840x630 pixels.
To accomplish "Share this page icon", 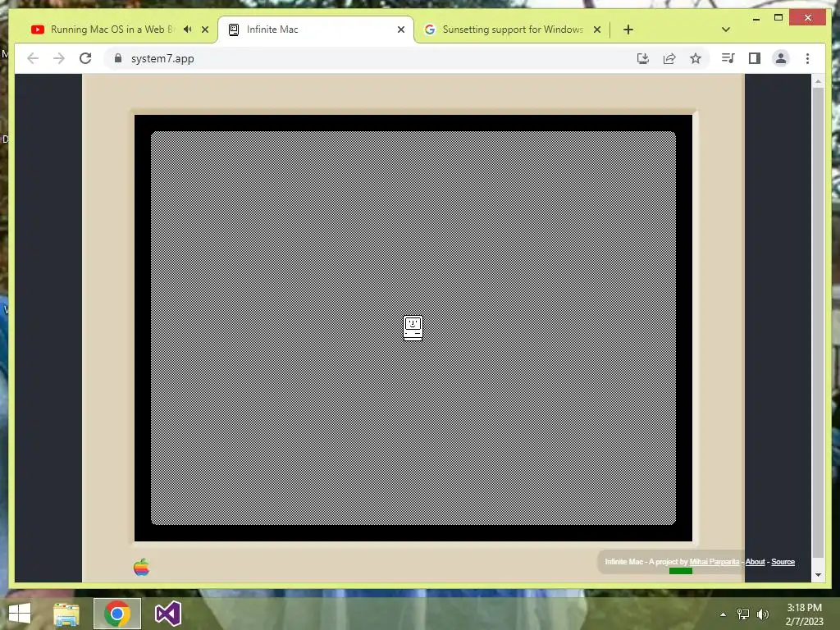I will click(x=669, y=58).
